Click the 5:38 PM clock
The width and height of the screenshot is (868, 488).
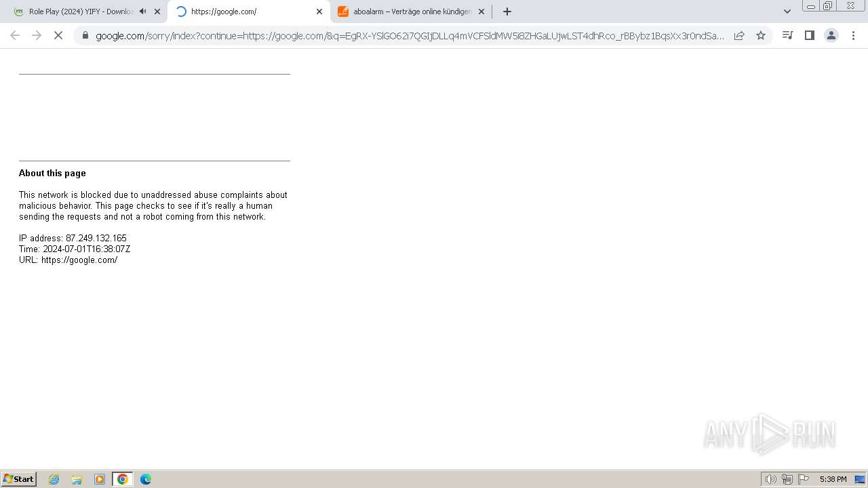(833, 479)
